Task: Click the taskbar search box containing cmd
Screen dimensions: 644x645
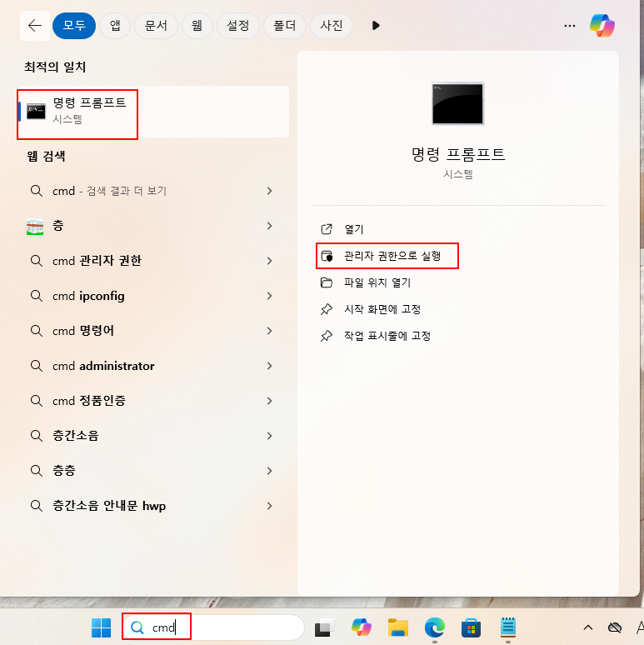Action: 213,627
